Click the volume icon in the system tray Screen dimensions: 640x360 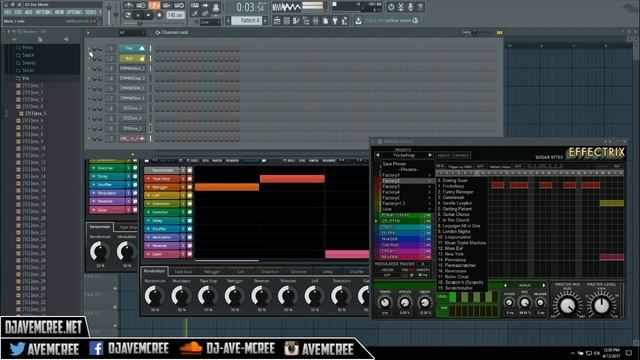point(597,353)
